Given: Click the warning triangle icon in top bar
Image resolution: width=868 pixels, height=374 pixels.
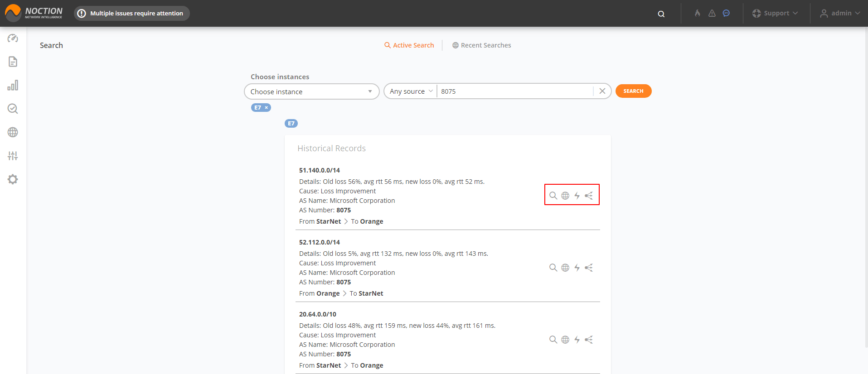Looking at the screenshot, I should pos(712,13).
